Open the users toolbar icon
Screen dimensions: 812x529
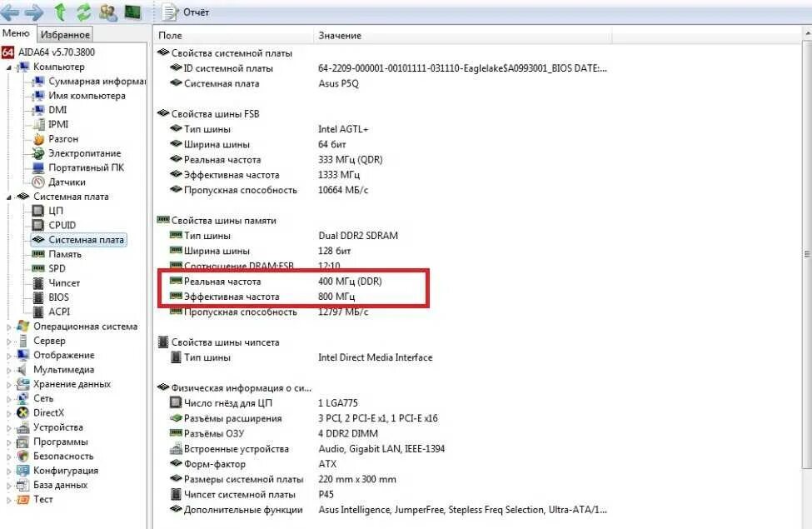tap(108, 12)
